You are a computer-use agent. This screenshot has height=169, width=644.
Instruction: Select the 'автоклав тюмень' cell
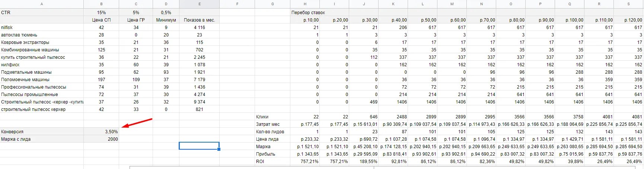pyautogui.click(x=42, y=35)
